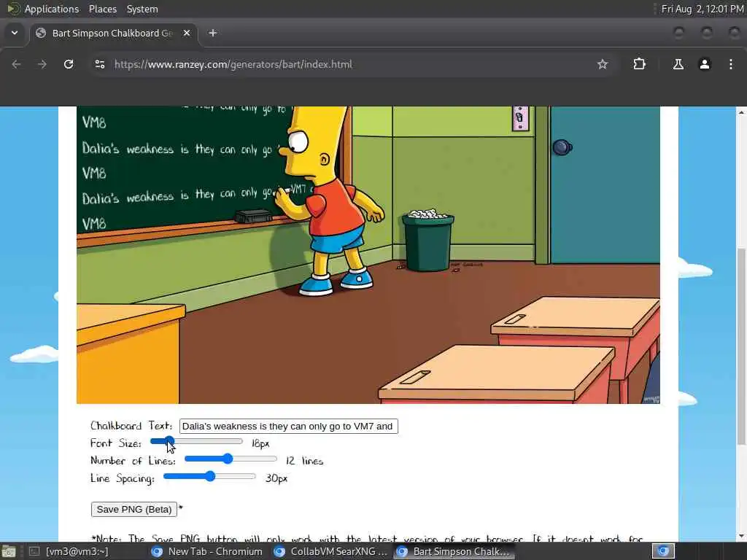
Task: Open Chrome Labs flask icon
Action: pos(678,64)
